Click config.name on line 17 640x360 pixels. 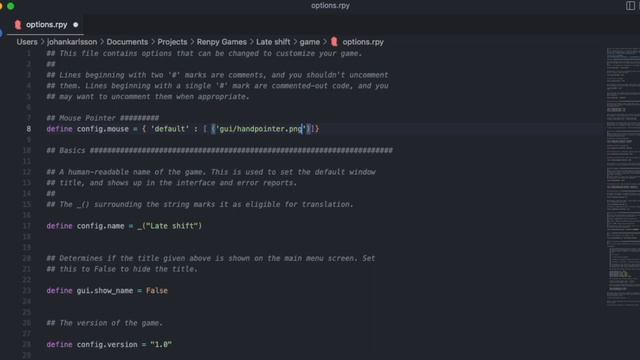(x=100, y=226)
